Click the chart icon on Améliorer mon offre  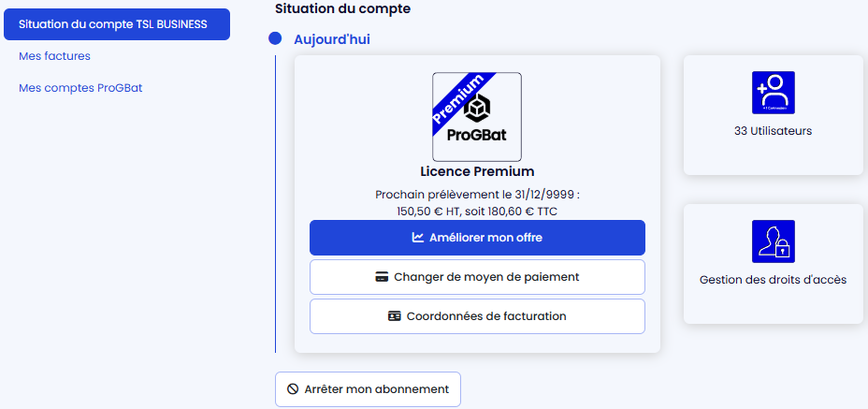point(418,238)
